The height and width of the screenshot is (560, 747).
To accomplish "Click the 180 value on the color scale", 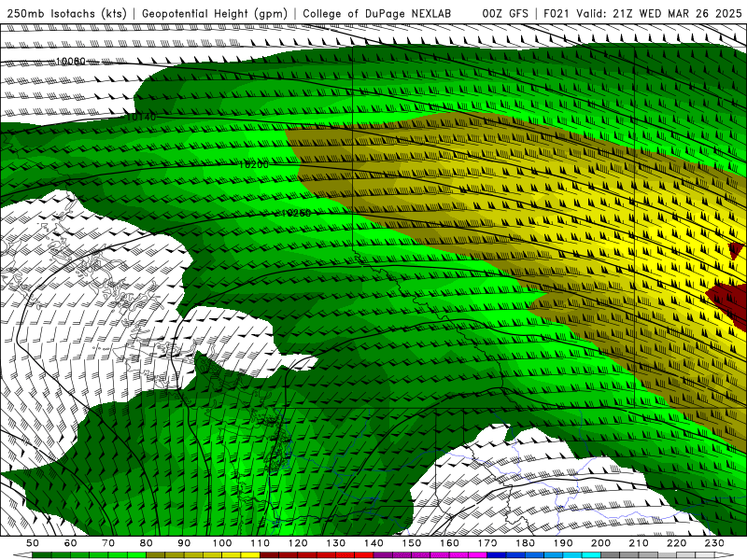I will (525, 543).
